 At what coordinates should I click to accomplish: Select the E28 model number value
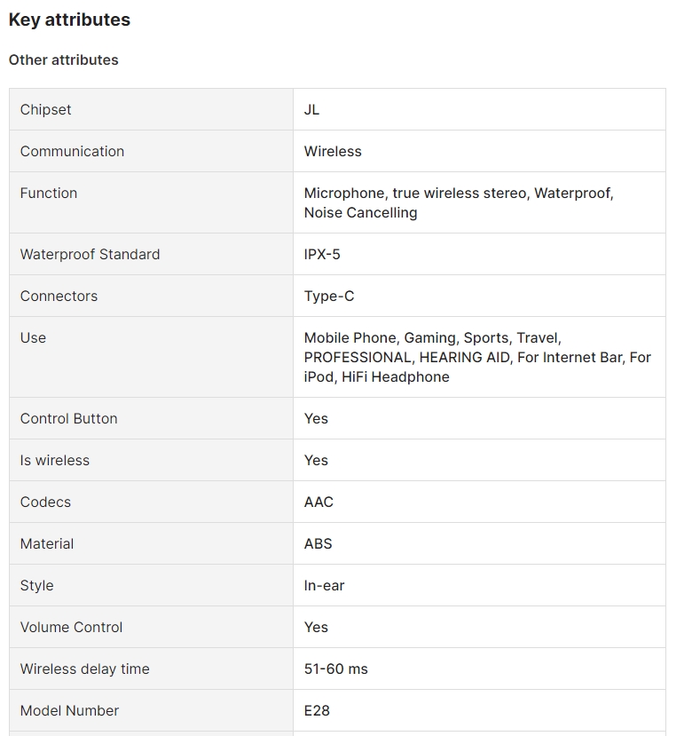[x=317, y=710]
